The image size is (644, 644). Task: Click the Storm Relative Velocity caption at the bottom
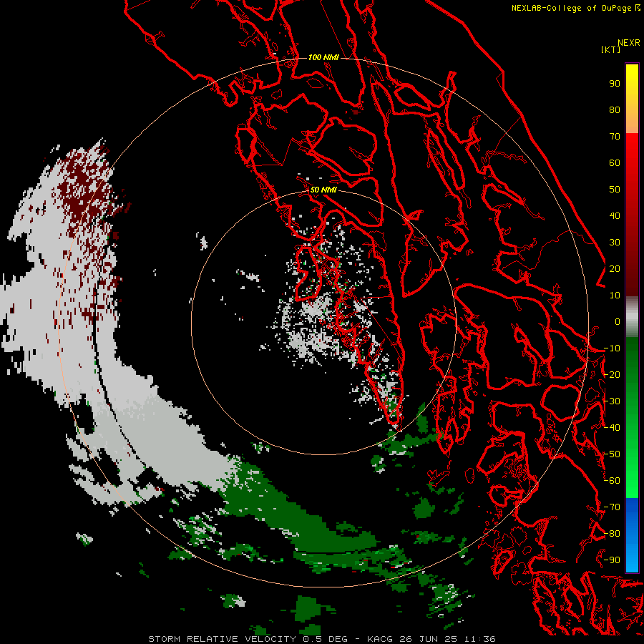(322, 639)
